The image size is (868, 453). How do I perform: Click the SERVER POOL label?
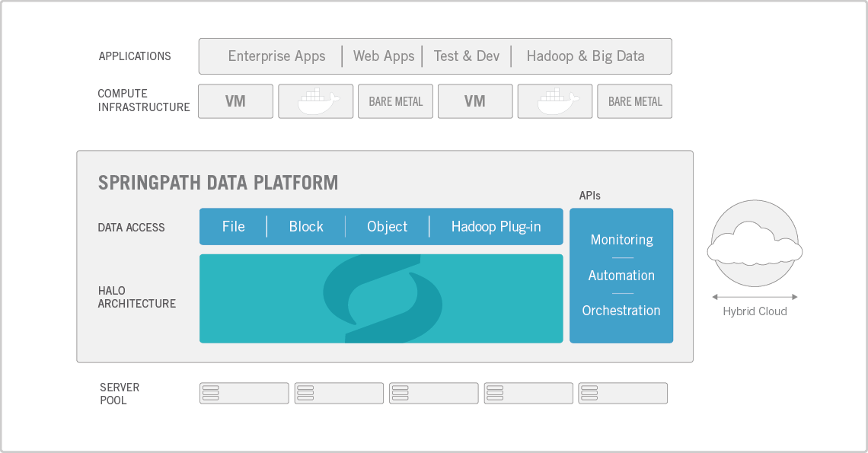pos(120,394)
